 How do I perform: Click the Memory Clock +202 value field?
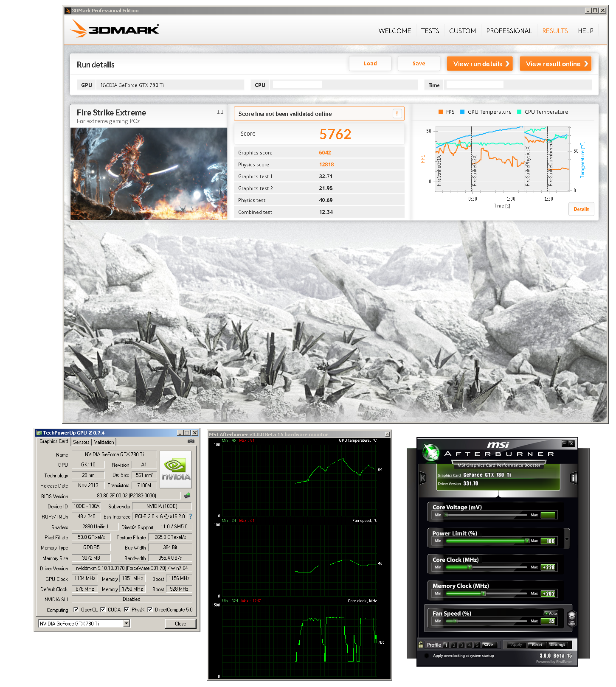[x=548, y=594]
